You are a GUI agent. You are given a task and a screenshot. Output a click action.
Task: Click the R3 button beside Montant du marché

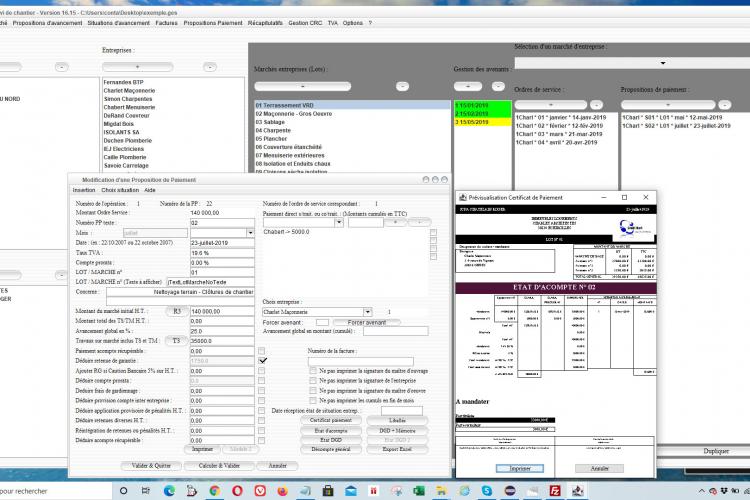coord(176,311)
